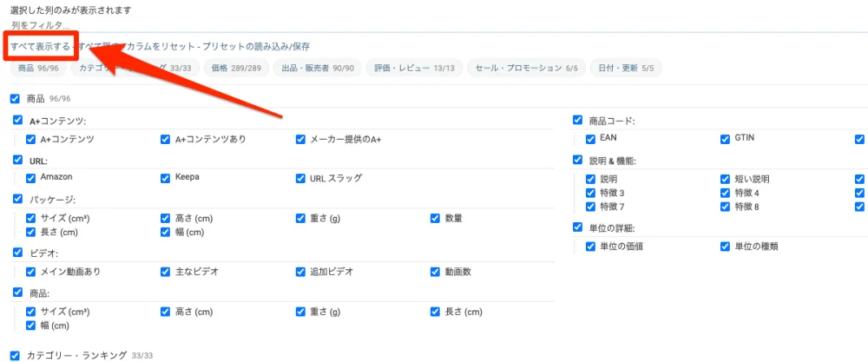Screen dimensions: 868x362
Task: Uncheck the Keepa URL checkbox
Action: coord(165,178)
